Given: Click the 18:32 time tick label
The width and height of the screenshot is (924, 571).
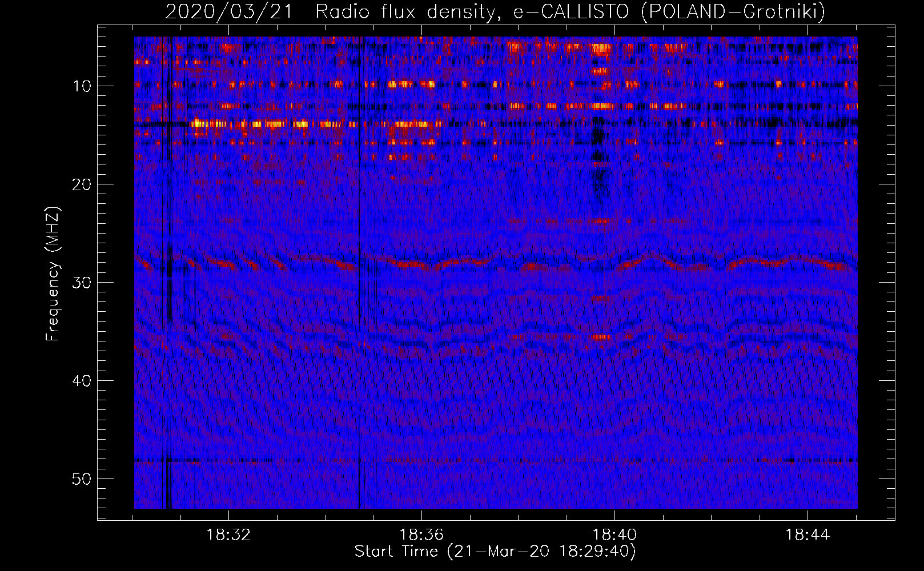Looking at the screenshot, I should pos(228,535).
